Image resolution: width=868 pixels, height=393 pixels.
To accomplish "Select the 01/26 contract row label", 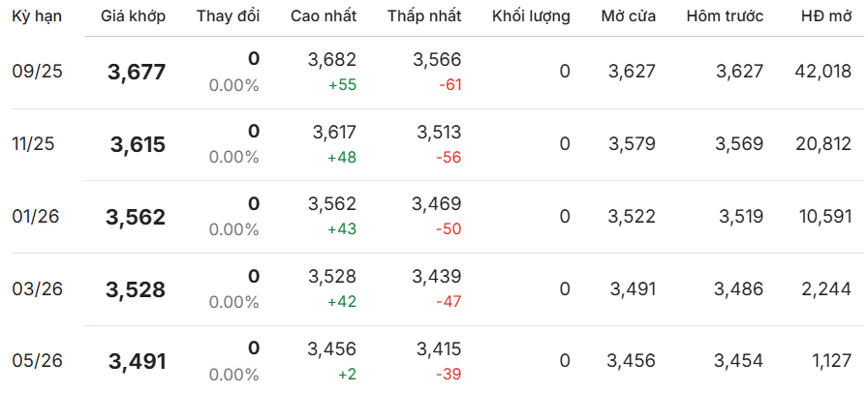I will [x=36, y=217].
